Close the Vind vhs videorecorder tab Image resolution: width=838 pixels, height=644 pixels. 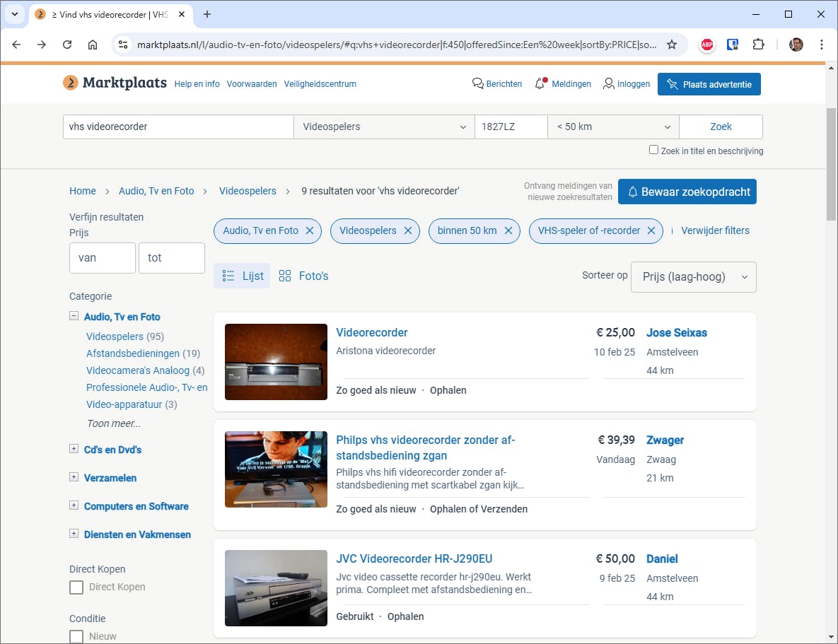(x=182, y=14)
